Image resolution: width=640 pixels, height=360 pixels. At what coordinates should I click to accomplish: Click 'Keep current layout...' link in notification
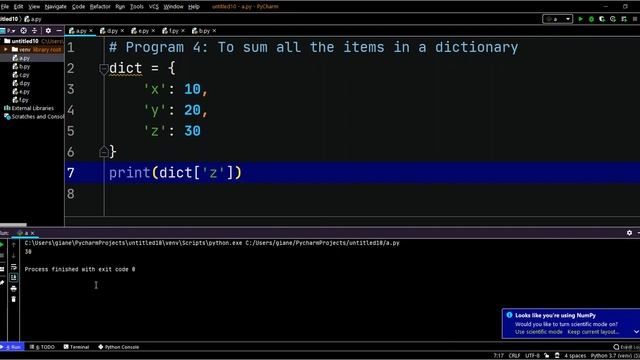click(x=593, y=332)
